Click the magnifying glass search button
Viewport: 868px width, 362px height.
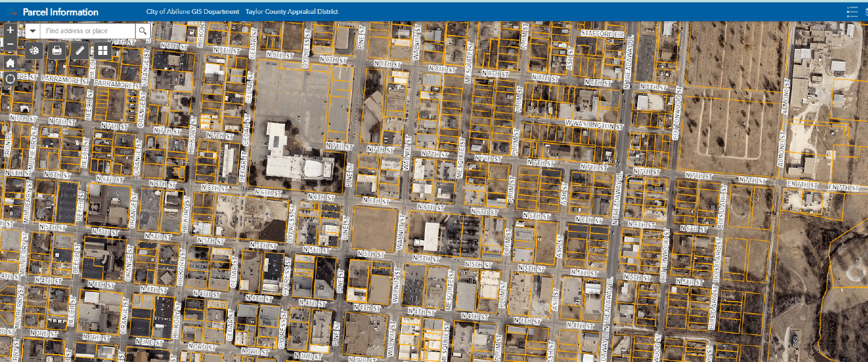(x=143, y=31)
